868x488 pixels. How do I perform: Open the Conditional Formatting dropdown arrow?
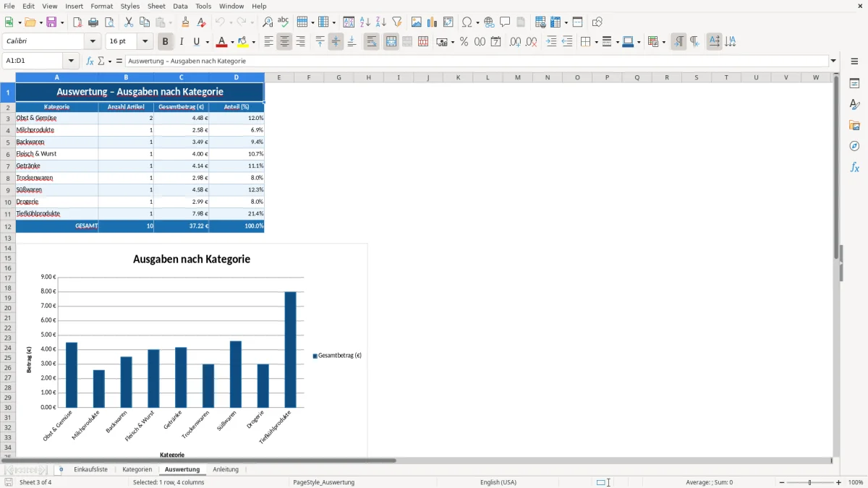(x=663, y=42)
